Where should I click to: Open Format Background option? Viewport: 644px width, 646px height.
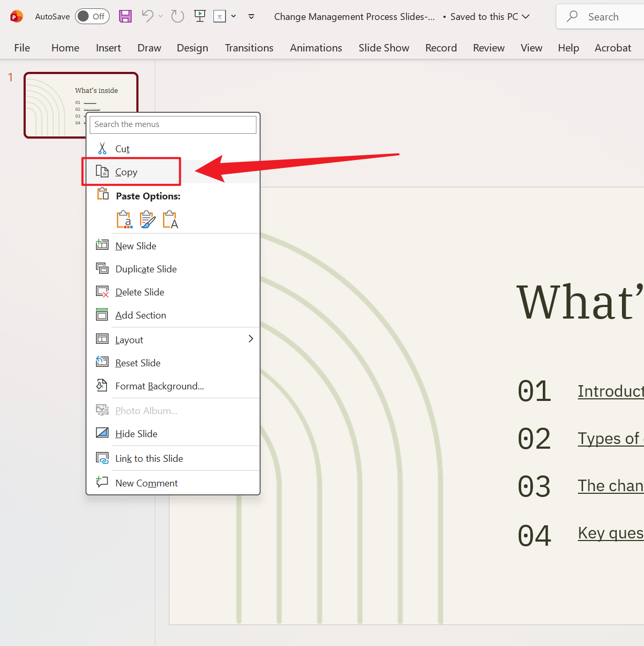(159, 386)
